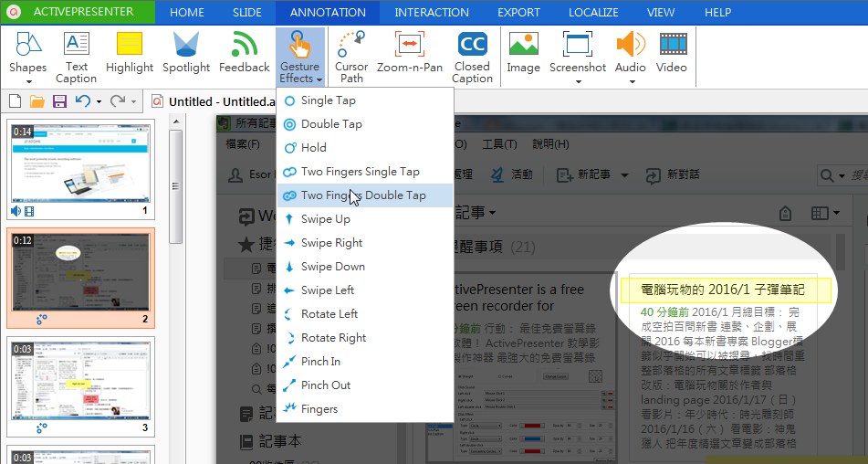
Task: Open the LOCALIZE ribbon tab
Action: point(593,12)
